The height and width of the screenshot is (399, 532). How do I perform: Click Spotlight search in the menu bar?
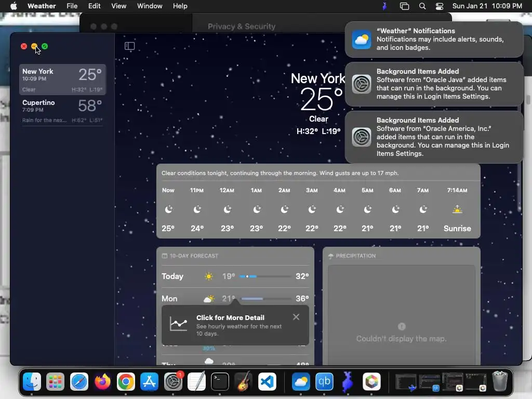tap(422, 6)
